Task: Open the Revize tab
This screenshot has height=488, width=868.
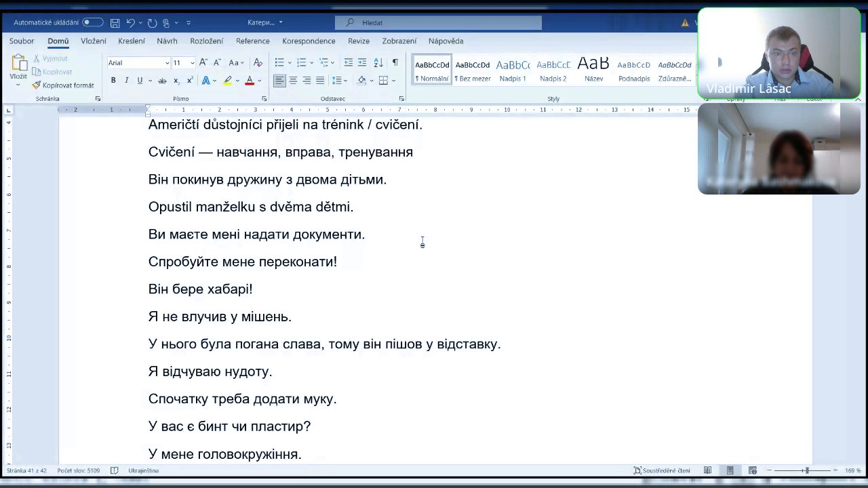Action: pos(359,41)
